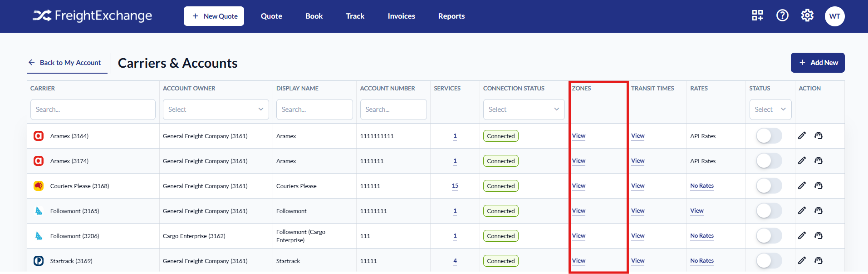Screen dimensions: 868x274
Task: View zones for Couriers Please (3168)
Action: click(579, 186)
